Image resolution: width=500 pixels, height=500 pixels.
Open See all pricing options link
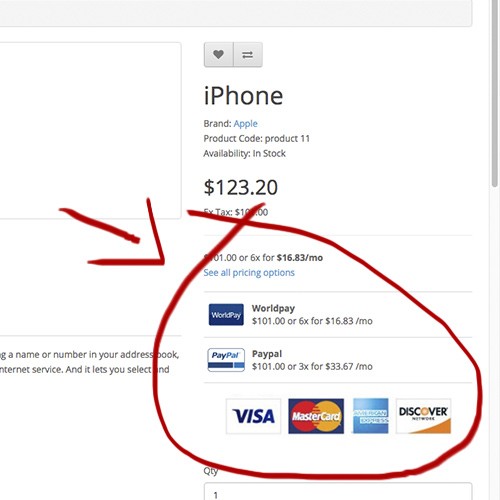coord(249,273)
